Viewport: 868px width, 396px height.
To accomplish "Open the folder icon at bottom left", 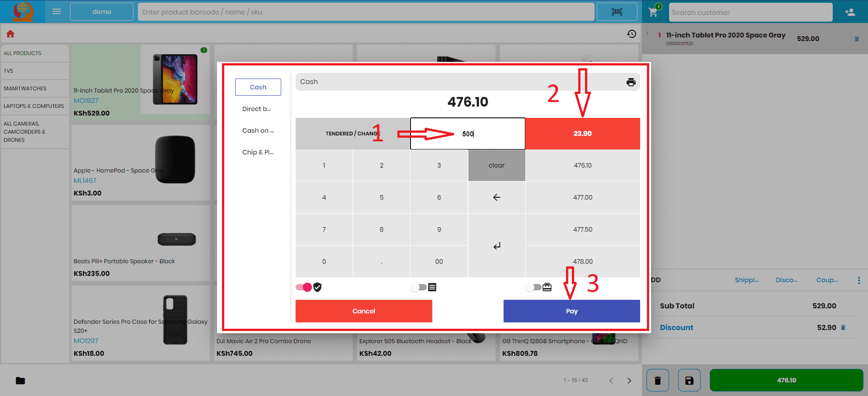I will (20, 381).
